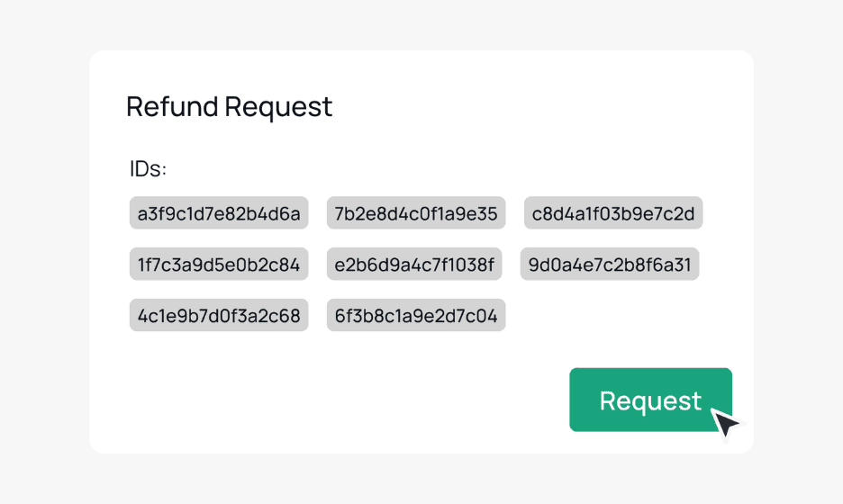Choose the ID tag c8d4a1f03b9e7c2d
This screenshot has width=843, height=504.
[613, 214]
